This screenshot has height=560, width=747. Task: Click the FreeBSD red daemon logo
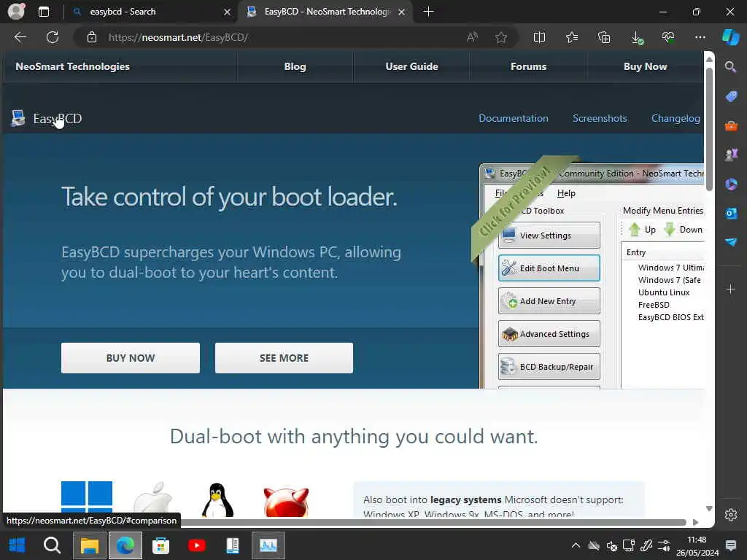[x=286, y=502]
